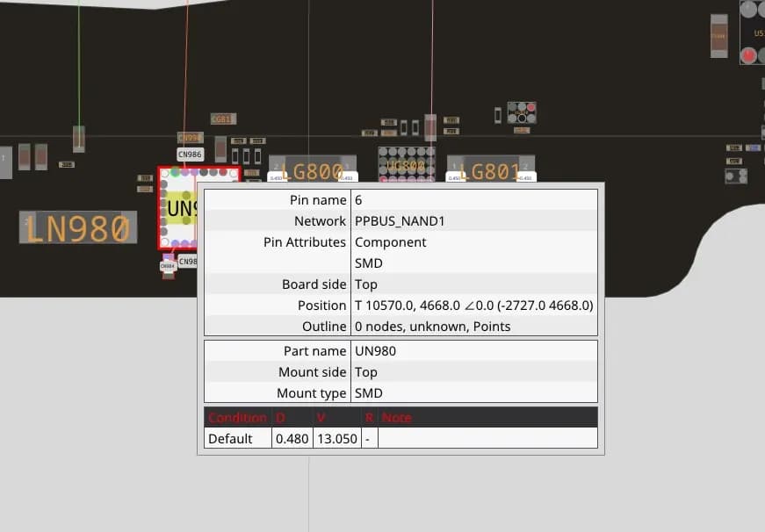Select the LN980 inductor on the board

pos(78,227)
